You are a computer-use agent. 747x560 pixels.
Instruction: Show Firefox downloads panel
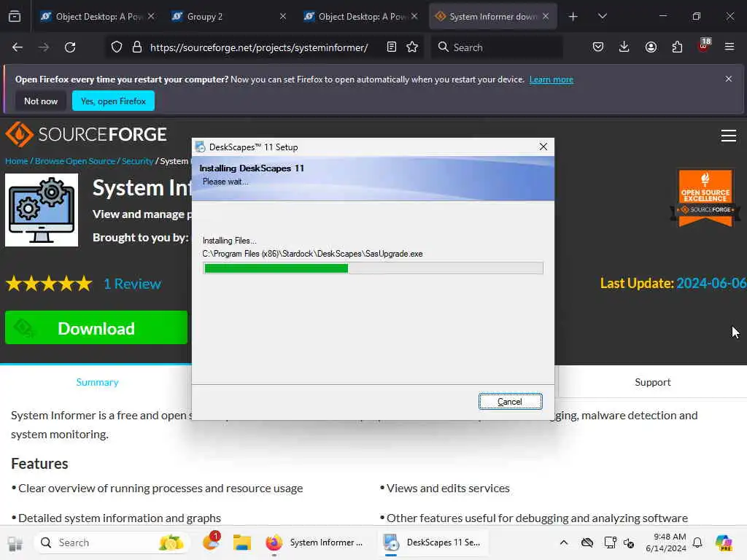pyautogui.click(x=624, y=47)
